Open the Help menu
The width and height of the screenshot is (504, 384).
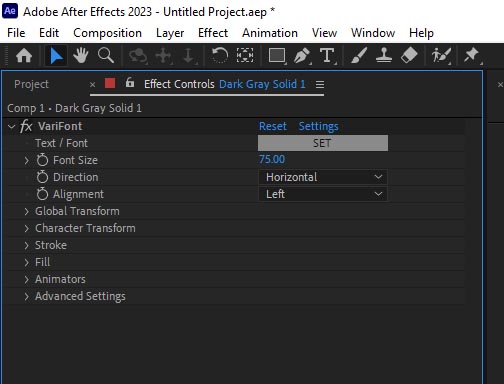coord(421,33)
